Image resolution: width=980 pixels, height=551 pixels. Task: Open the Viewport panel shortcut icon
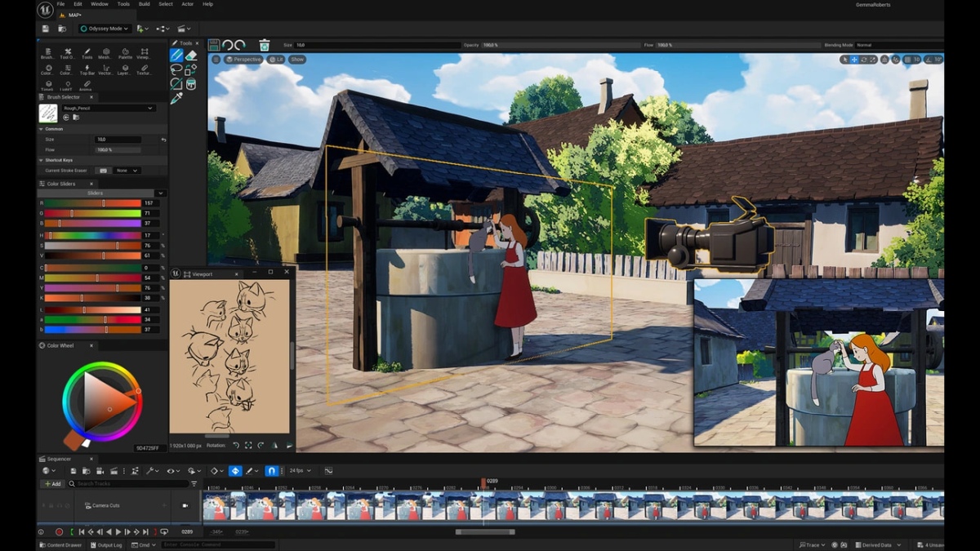click(144, 53)
